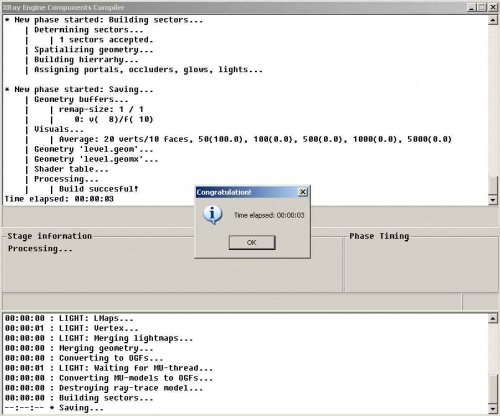Image resolution: width=500 pixels, height=416 pixels.
Task: Select log row 'Merging geometry...'
Action: click(x=79, y=348)
